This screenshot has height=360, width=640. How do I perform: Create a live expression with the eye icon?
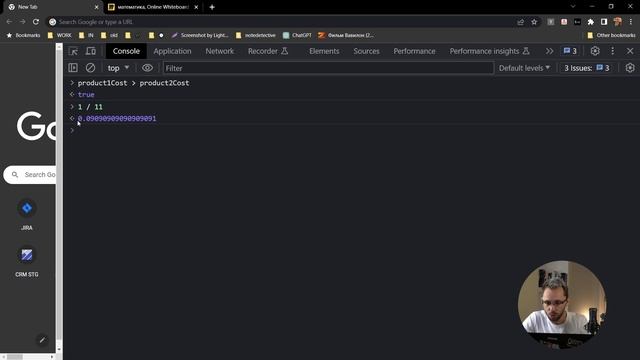click(147, 68)
